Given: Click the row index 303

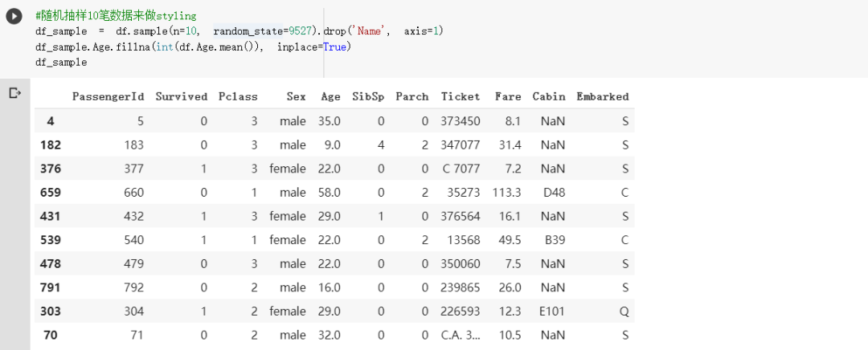Looking at the screenshot, I should (x=51, y=311).
